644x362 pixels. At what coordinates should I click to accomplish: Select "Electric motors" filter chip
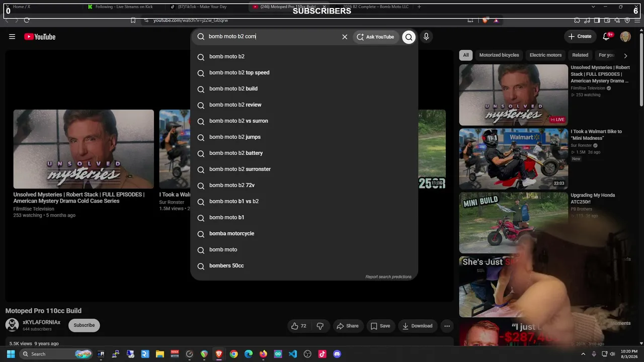click(x=545, y=55)
